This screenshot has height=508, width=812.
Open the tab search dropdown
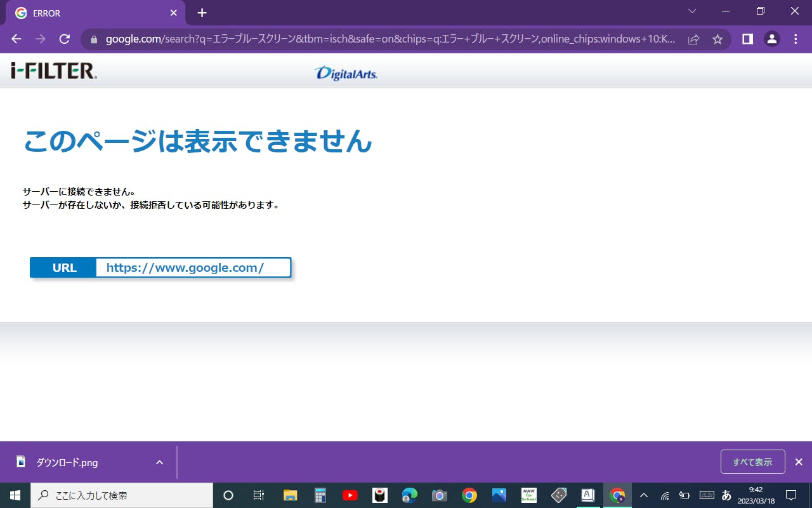pos(692,11)
